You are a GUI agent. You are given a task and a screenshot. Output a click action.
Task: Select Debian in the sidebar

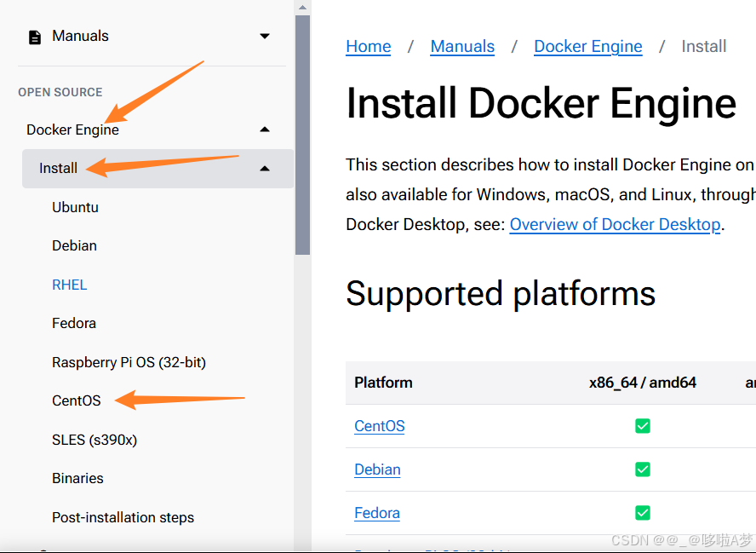(73, 245)
